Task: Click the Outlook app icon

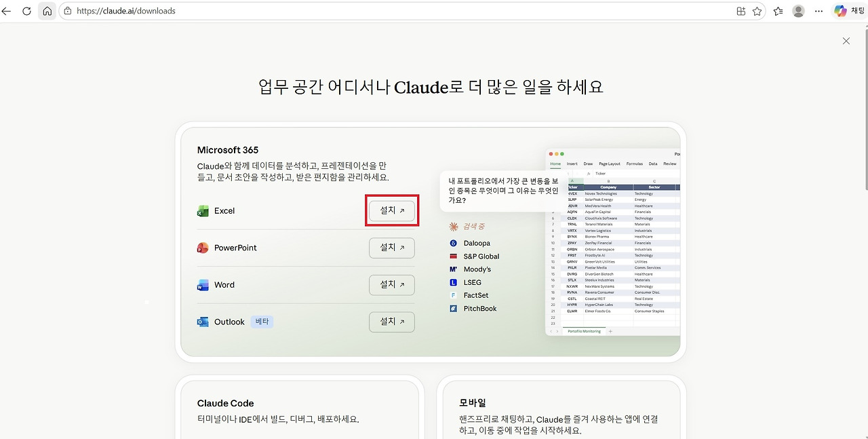Action: [x=203, y=322]
